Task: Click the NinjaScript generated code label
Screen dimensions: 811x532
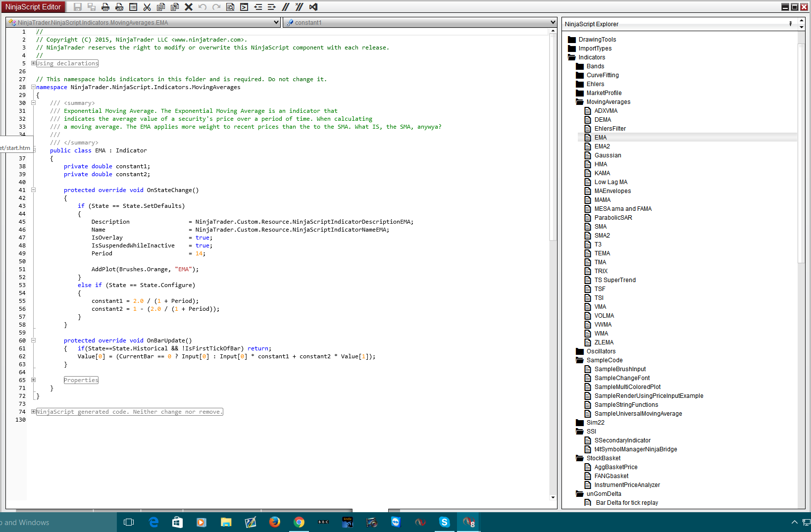Action: pos(130,412)
